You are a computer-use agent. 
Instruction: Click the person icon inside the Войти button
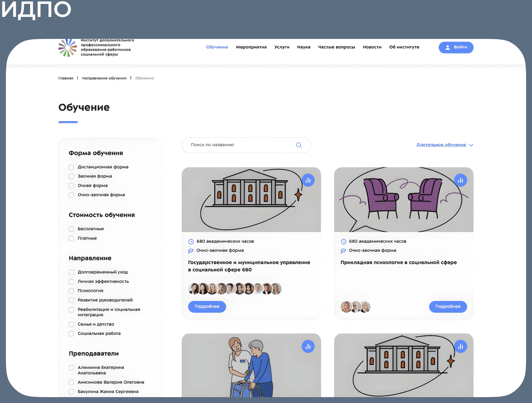[447, 47]
